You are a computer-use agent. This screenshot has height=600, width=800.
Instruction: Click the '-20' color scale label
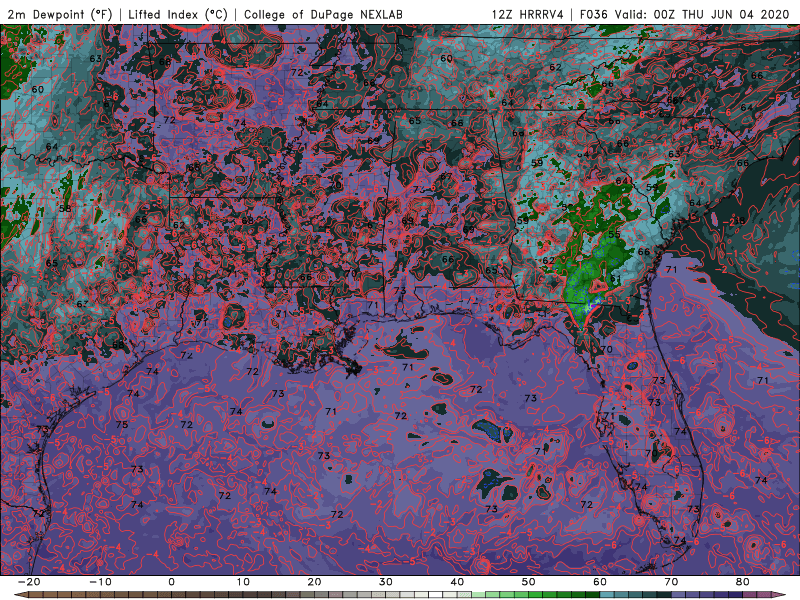click(29, 582)
